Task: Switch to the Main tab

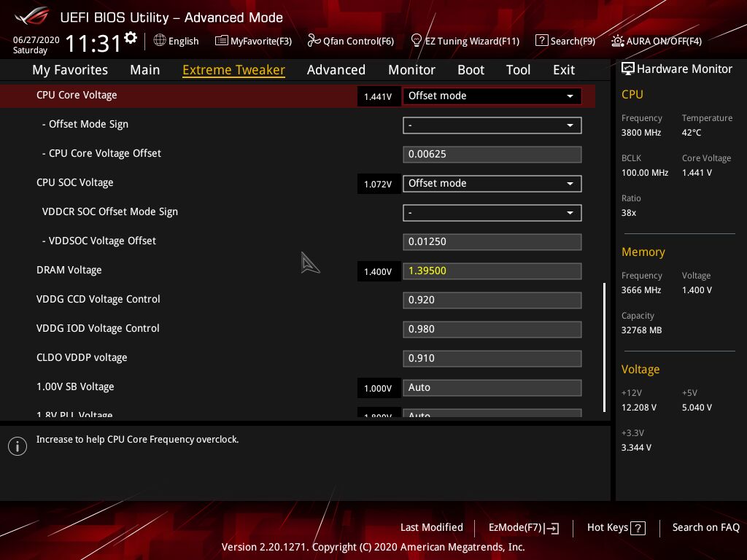Action: [x=145, y=69]
